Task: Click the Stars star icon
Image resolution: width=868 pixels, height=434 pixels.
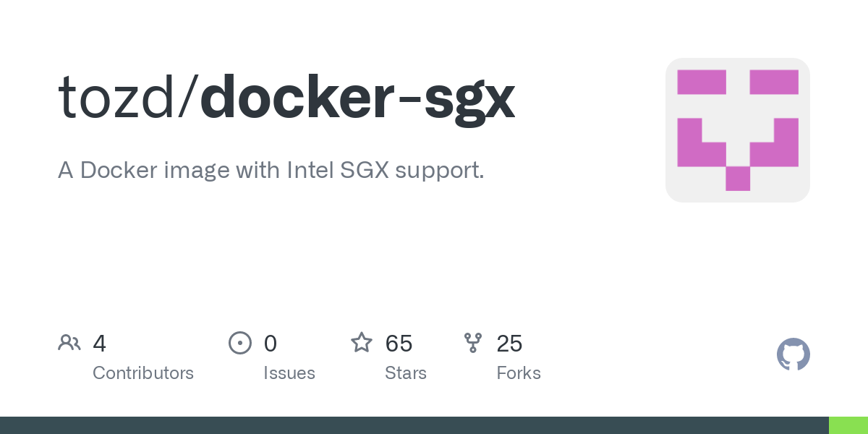Action: pyautogui.click(x=362, y=342)
